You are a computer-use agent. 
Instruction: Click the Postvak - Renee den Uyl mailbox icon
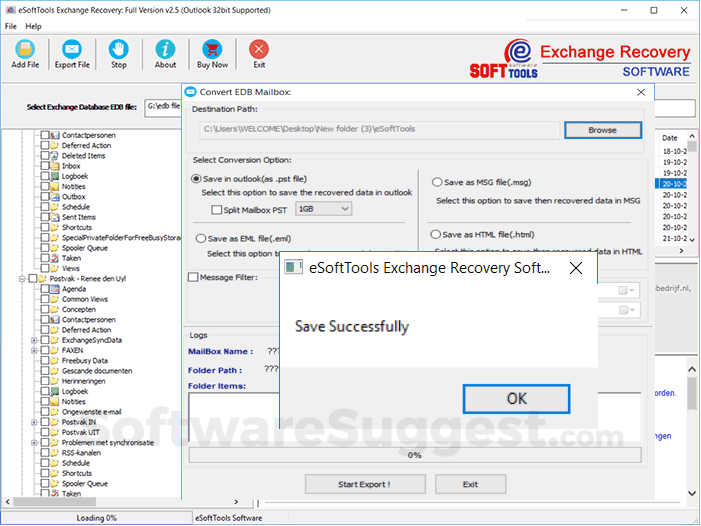pyautogui.click(x=42, y=278)
